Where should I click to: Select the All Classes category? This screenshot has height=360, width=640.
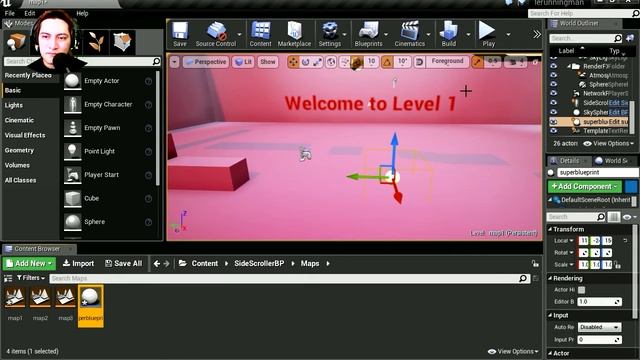point(20,180)
